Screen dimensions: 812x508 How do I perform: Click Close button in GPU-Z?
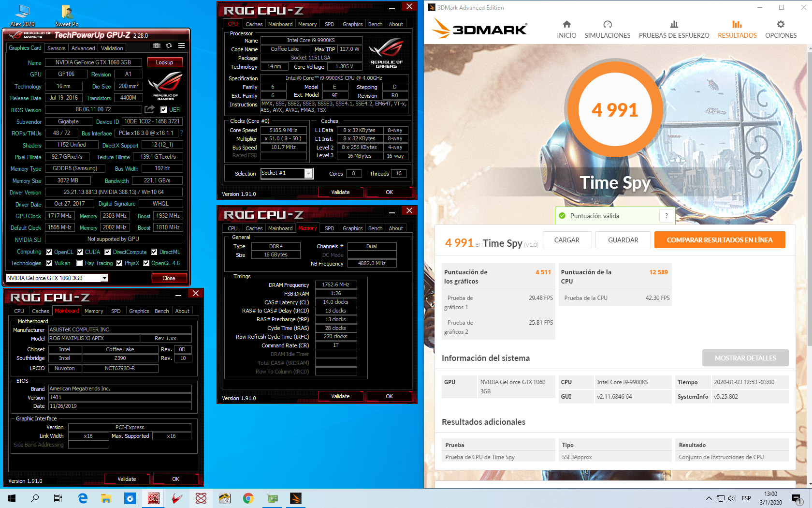click(x=169, y=278)
